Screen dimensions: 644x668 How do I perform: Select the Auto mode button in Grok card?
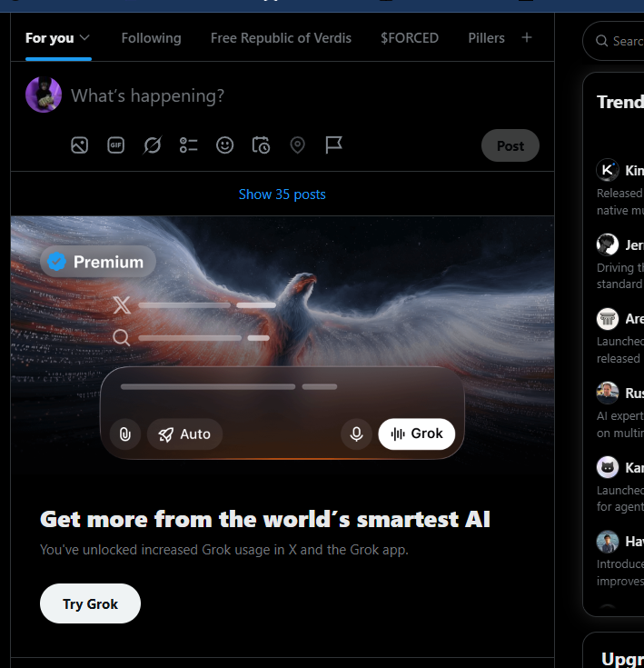click(x=184, y=434)
